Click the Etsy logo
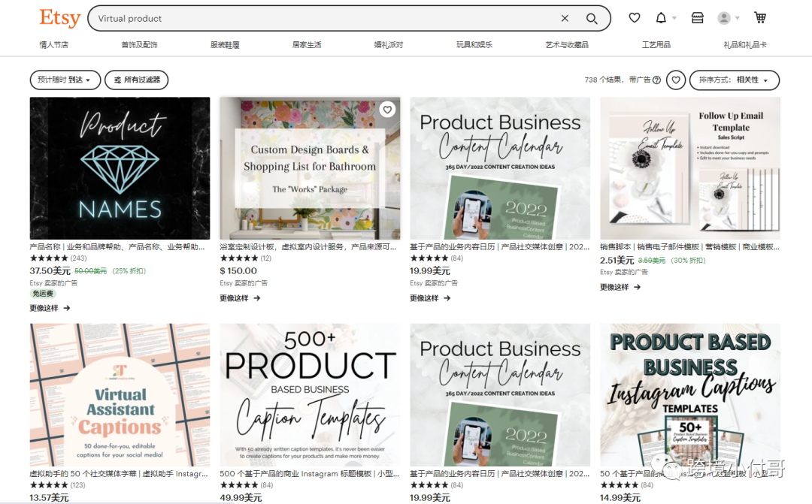The width and height of the screenshot is (812, 504). [60, 18]
